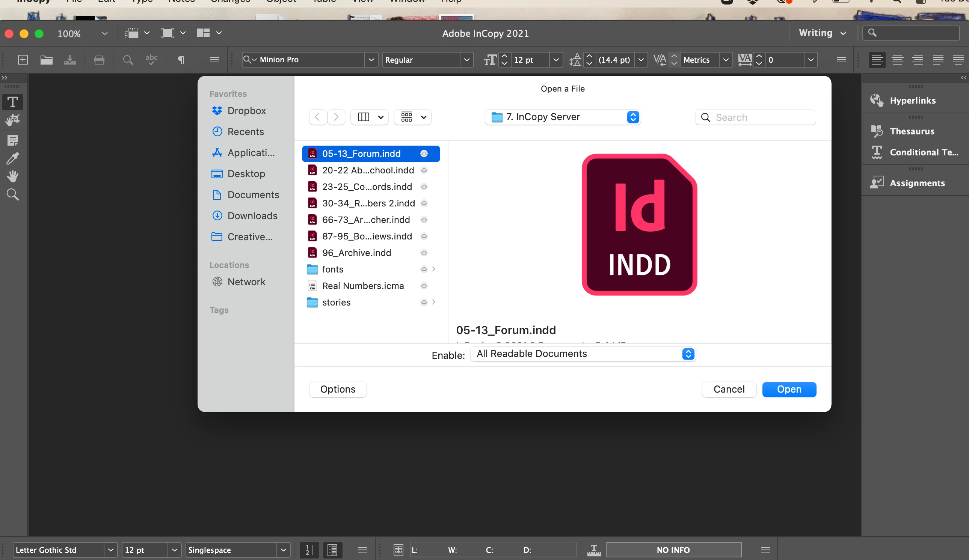Increase font size with stepper arrow
The image size is (969, 560).
point(504,56)
